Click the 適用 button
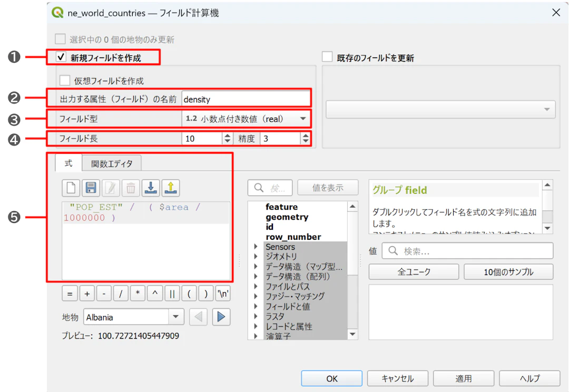The height and width of the screenshot is (392, 569). click(x=464, y=379)
